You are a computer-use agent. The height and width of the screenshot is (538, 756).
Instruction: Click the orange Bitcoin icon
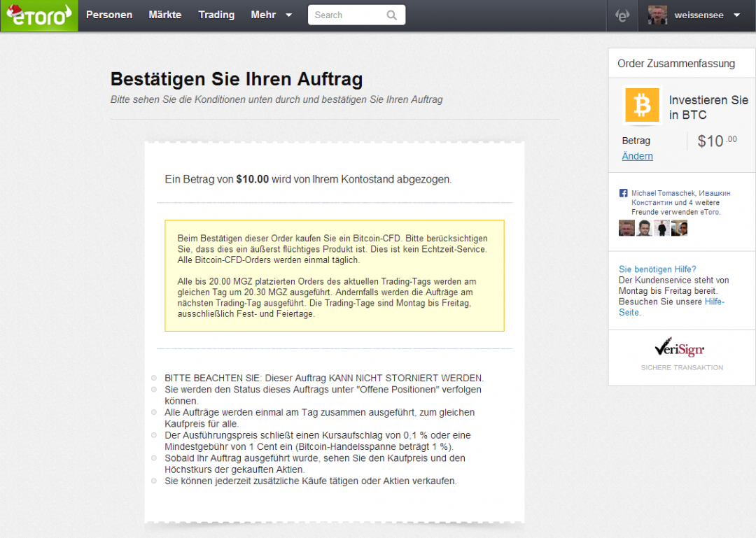[x=642, y=105]
